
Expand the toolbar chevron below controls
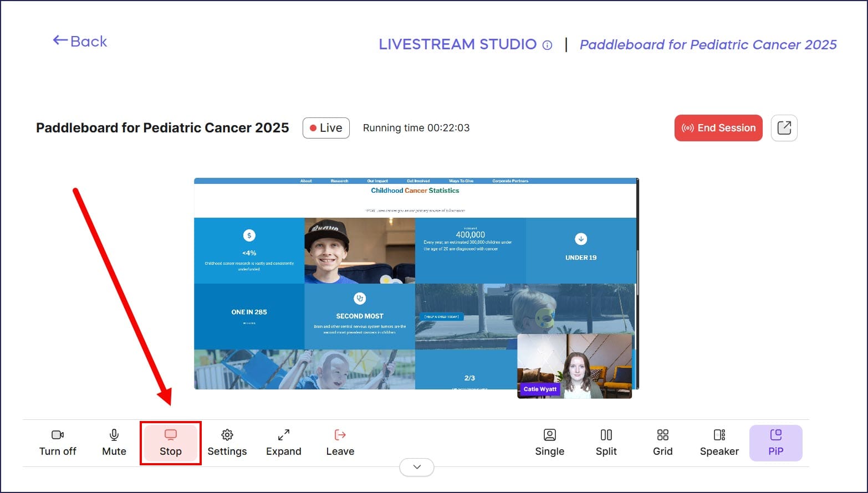[417, 467]
